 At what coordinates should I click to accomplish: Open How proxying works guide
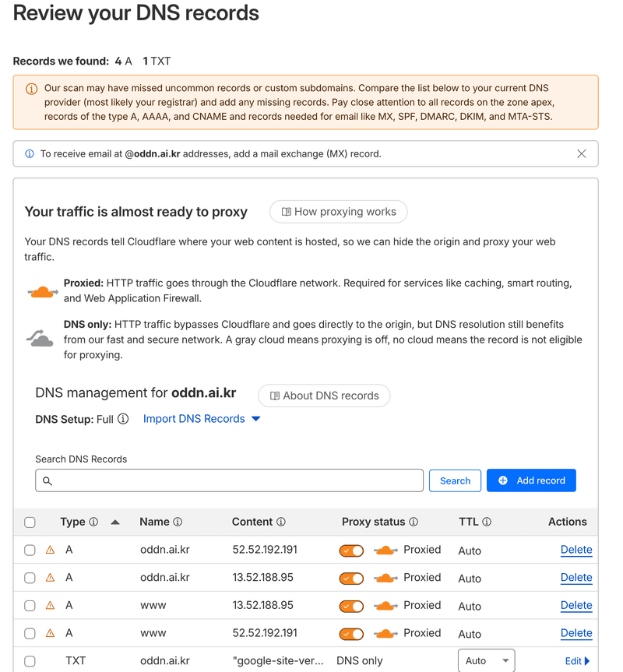click(x=338, y=212)
